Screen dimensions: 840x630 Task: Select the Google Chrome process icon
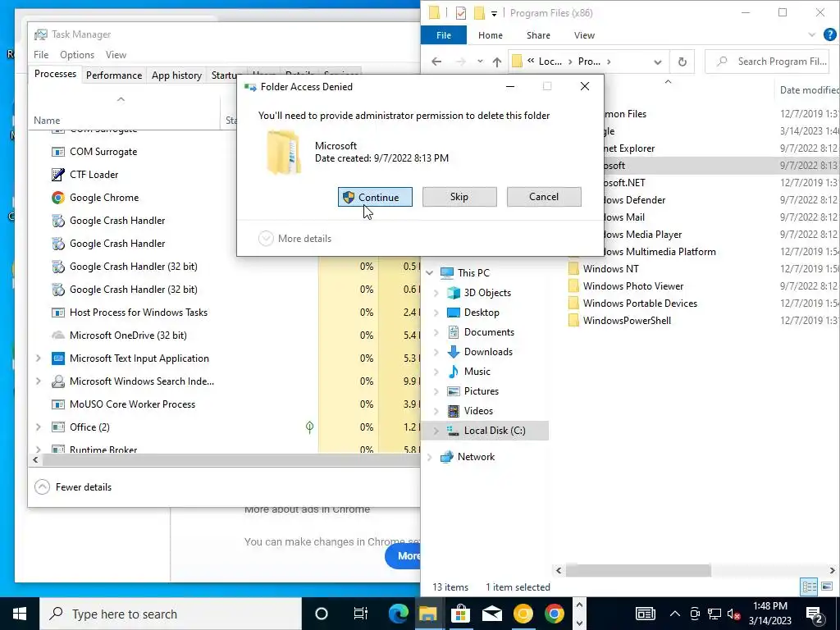coord(58,198)
